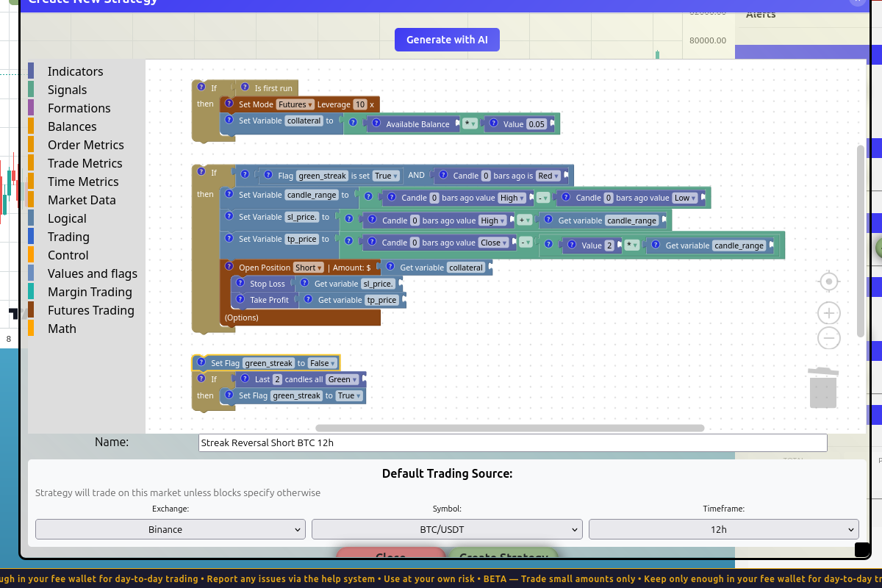The height and width of the screenshot is (588, 882).
Task: Open help icon on Take Profit block
Action: (x=240, y=300)
